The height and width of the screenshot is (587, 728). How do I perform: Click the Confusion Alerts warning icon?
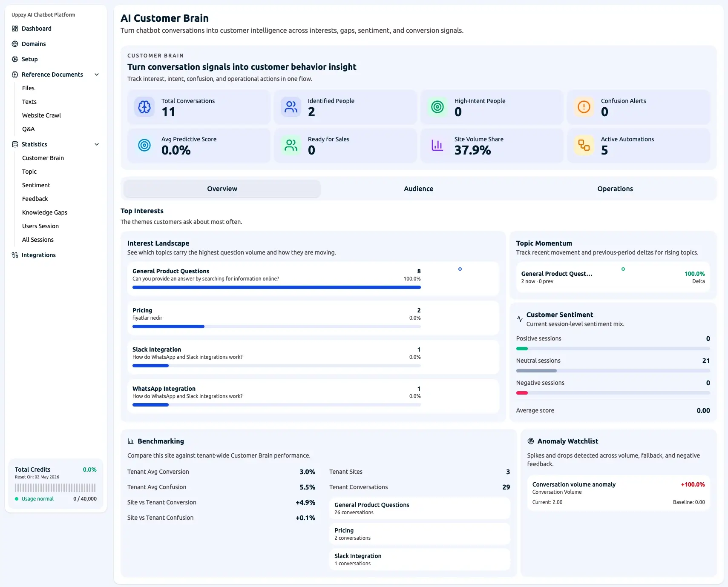pyautogui.click(x=584, y=107)
